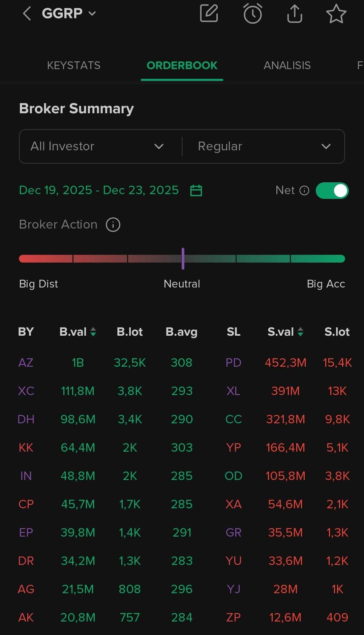Open the Regular market dropdown
The height and width of the screenshot is (635, 364).
point(264,146)
